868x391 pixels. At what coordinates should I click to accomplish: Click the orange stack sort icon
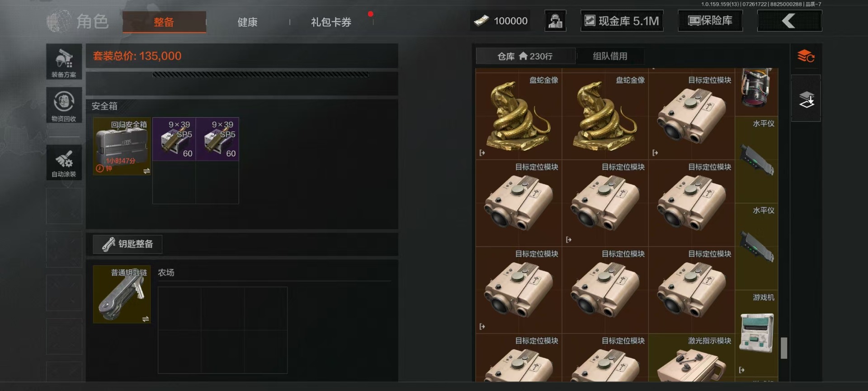pyautogui.click(x=806, y=56)
